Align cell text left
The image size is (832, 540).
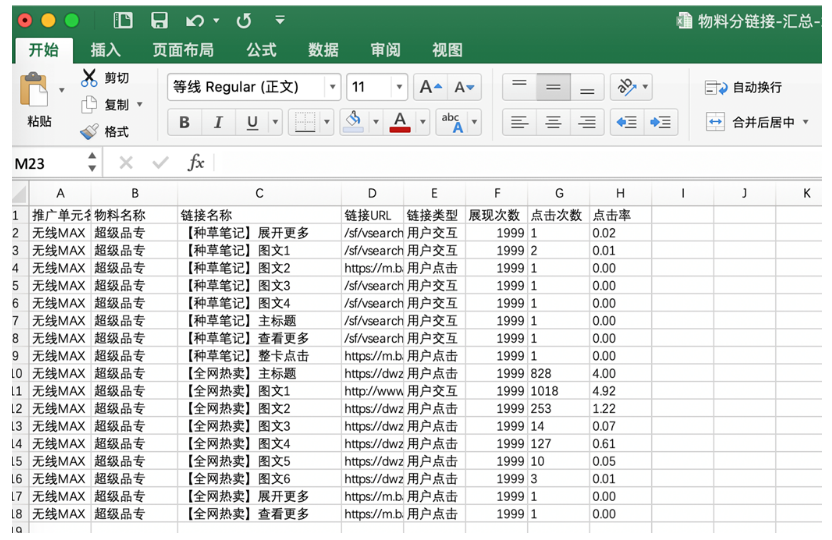point(519,123)
